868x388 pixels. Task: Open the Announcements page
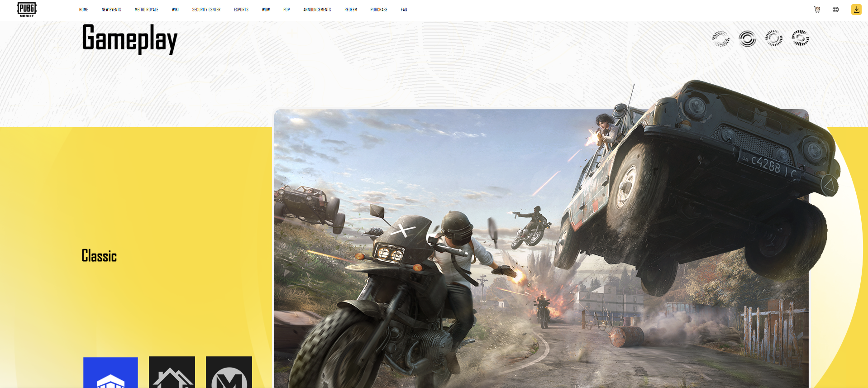point(317,10)
